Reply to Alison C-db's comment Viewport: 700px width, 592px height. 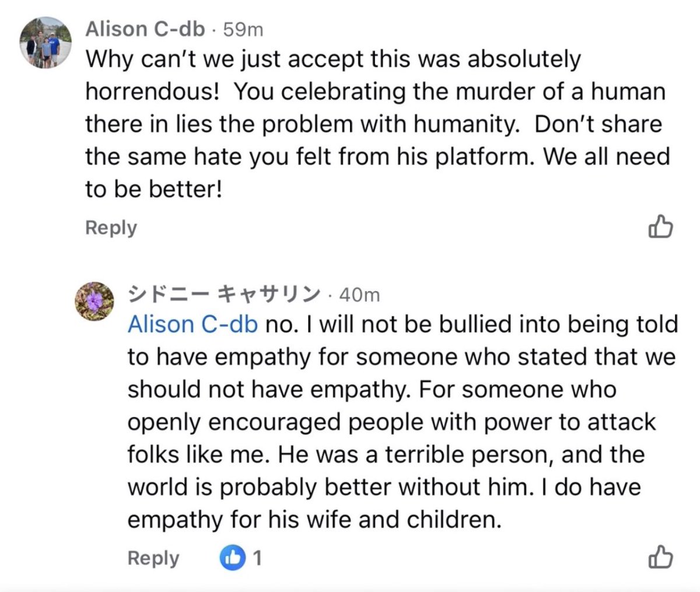111,227
